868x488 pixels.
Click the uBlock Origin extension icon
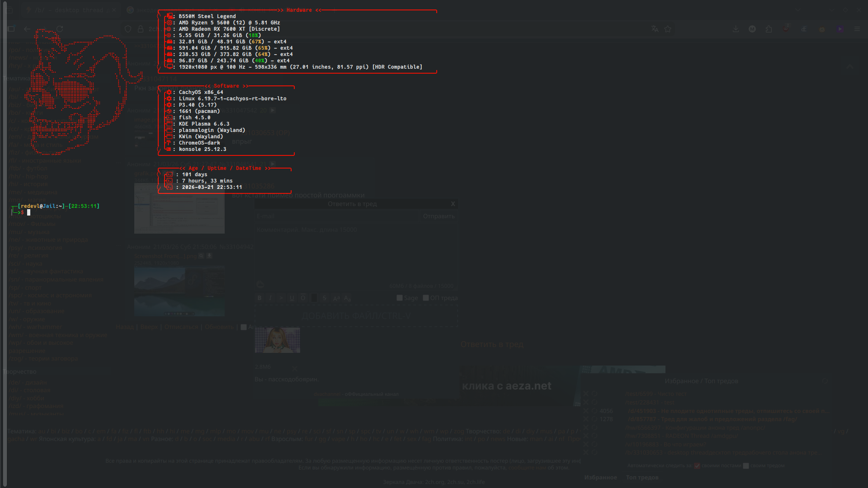[x=786, y=29]
